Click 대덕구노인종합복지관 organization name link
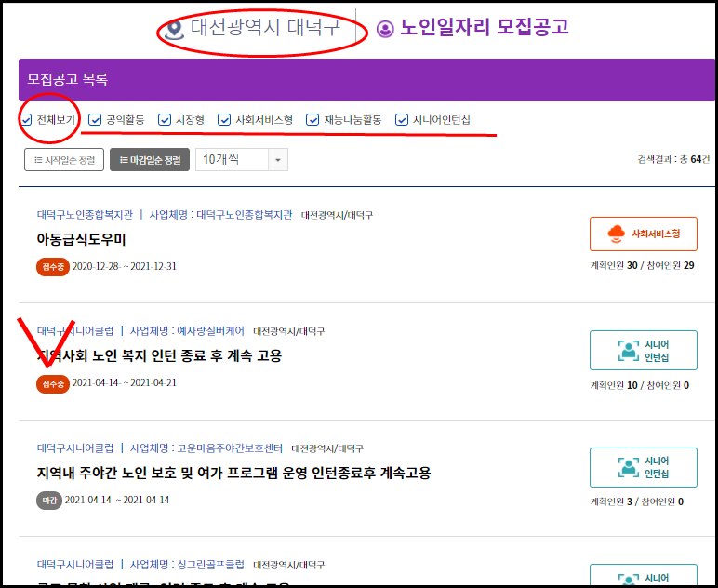The image size is (718, 588). [85, 214]
